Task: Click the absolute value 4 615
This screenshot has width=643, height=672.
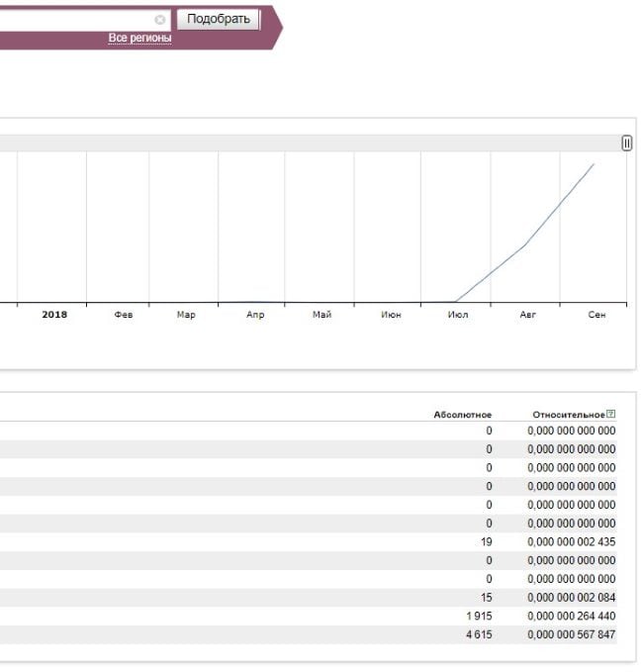Action: 479,635
